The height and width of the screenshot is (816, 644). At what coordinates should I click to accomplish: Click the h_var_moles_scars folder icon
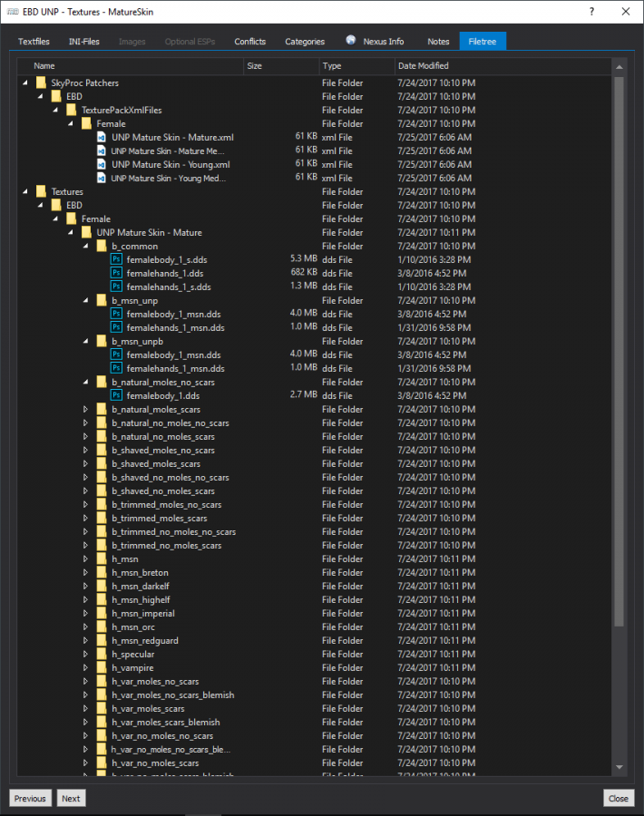click(102, 708)
